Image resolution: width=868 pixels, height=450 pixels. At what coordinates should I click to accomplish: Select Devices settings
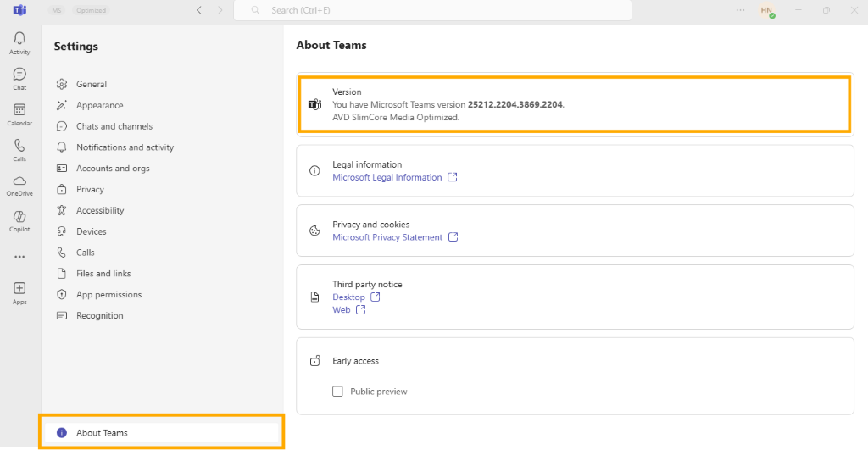(162, 231)
